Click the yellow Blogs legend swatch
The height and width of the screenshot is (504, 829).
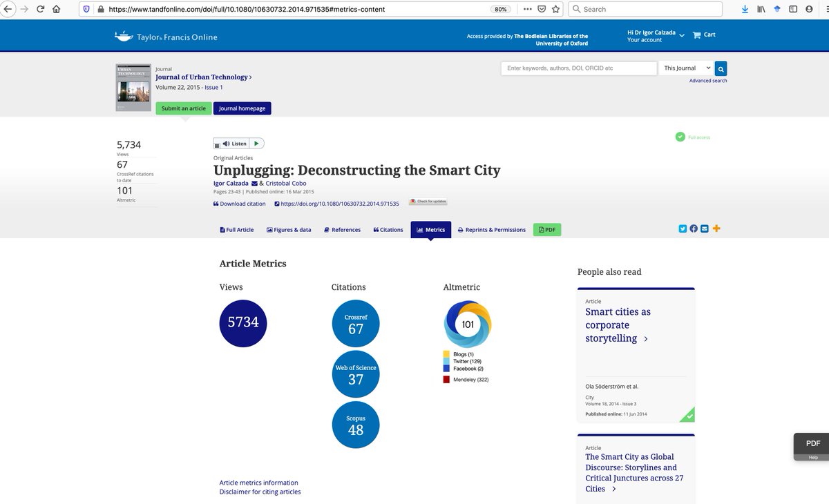pos(447,354)
